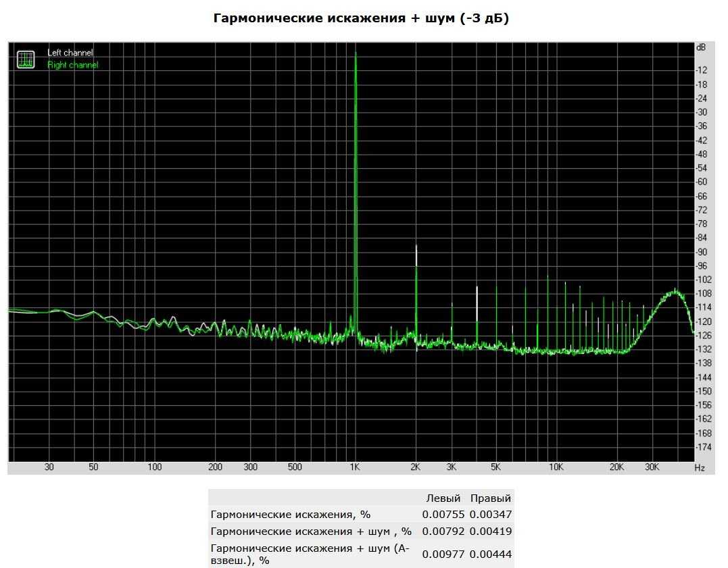The image size is (728, 568).
Task: Click the '-174' dB scale label
Action: coord(703,447)
